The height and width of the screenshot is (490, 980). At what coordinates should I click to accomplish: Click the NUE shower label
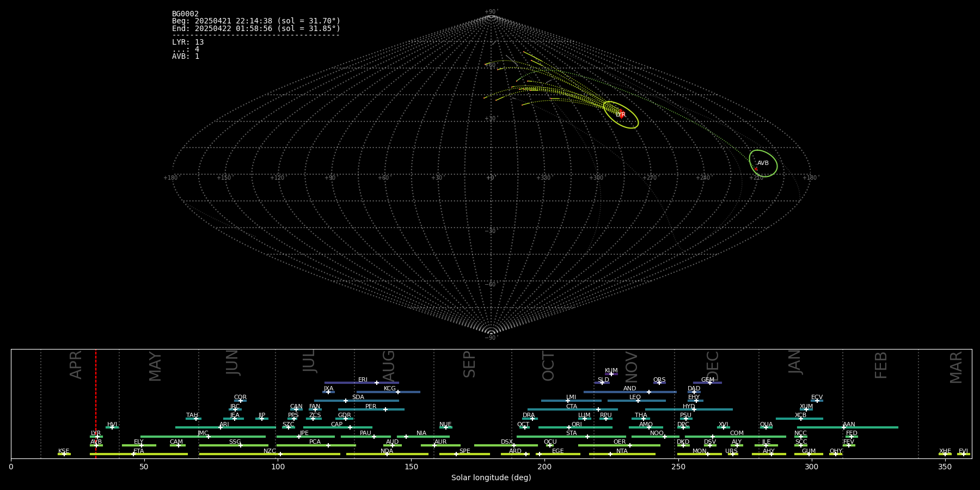tap(445, 425)
